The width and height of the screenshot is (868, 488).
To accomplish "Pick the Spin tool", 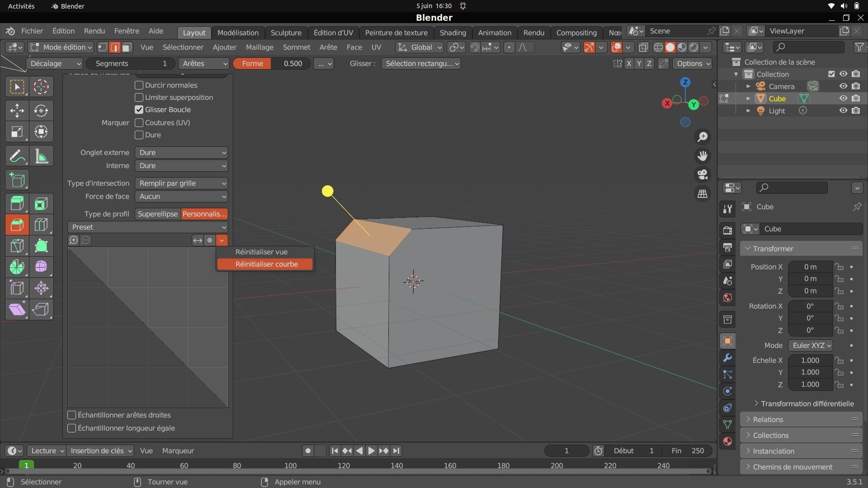I will pos(17,267).
